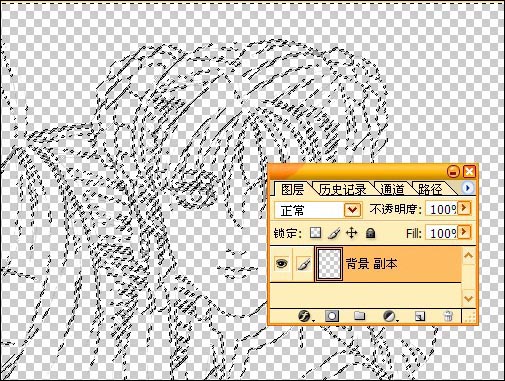Image resolution: width=505 pixels, height=381 pixels.
Task: Expand the 不透明度 opacity slider arrow
Action: [464, 208]
